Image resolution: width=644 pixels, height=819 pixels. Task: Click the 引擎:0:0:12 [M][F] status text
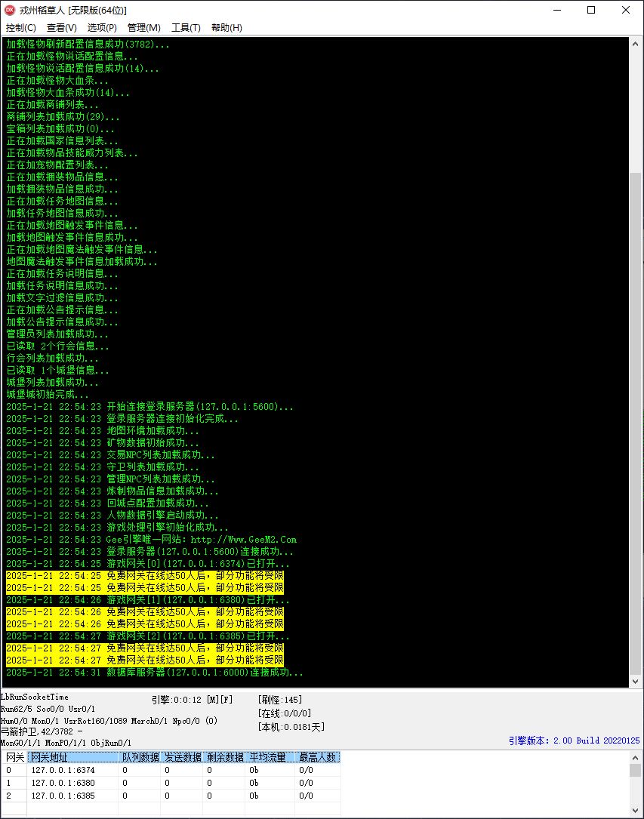[193, 700]
